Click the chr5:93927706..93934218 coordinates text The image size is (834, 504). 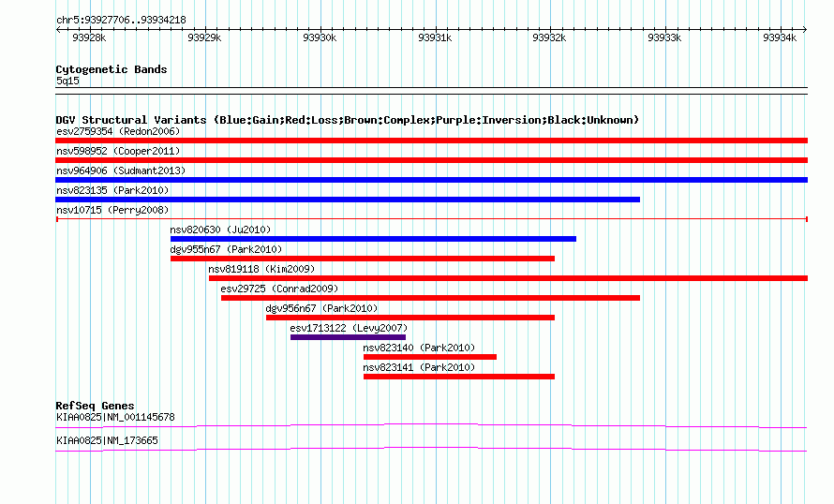point(121,21)
